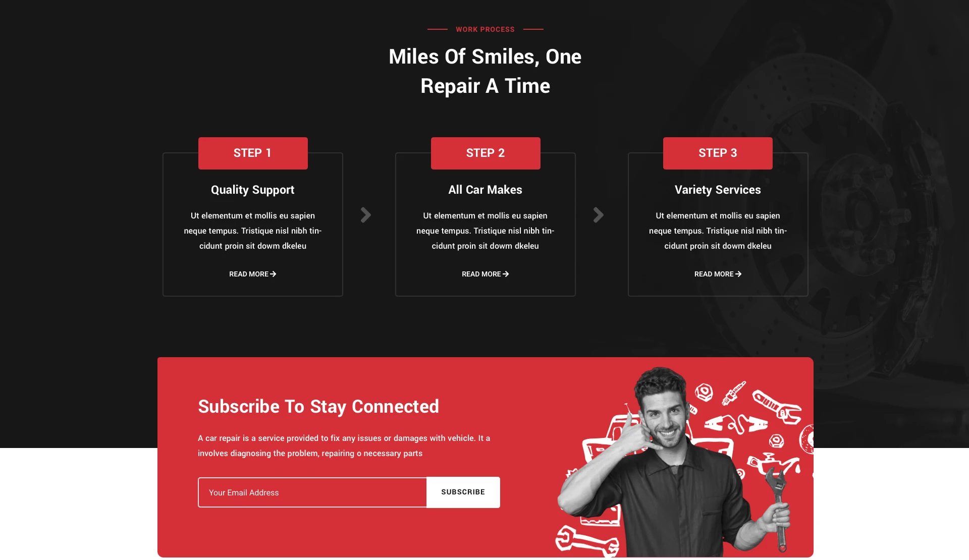
Task: Click the Quality Support heading
Action: pyautogui.click(x=253, y=190)
